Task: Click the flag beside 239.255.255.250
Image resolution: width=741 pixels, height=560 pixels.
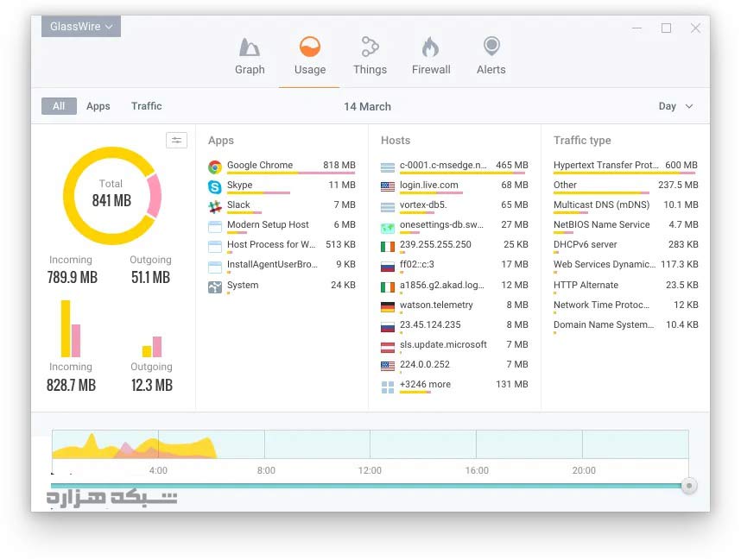Action: (x=388, y=247)
